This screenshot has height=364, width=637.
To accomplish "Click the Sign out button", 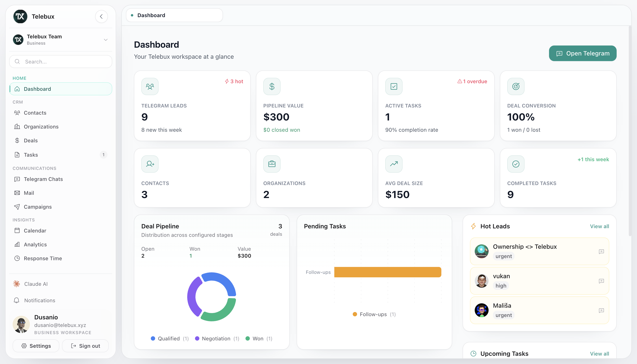I will [86, 346].
